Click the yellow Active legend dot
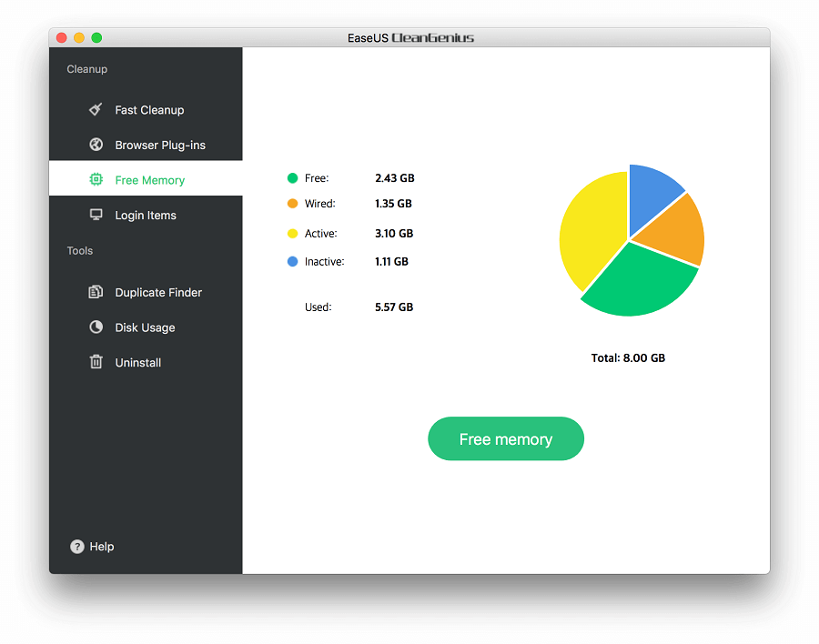Viewport: 819px width, 644px height. click(x=292, y=234)
